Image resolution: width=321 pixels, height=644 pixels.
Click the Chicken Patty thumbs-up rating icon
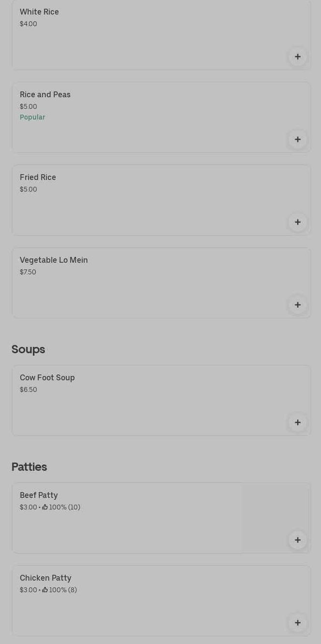pyautogui.click(x=45, y=590)
